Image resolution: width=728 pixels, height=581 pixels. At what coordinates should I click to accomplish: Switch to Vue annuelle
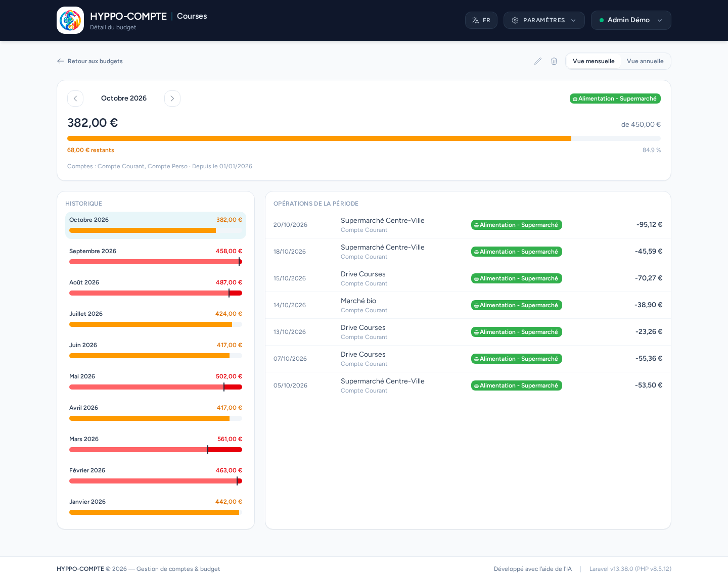click(x=645, y=61)
